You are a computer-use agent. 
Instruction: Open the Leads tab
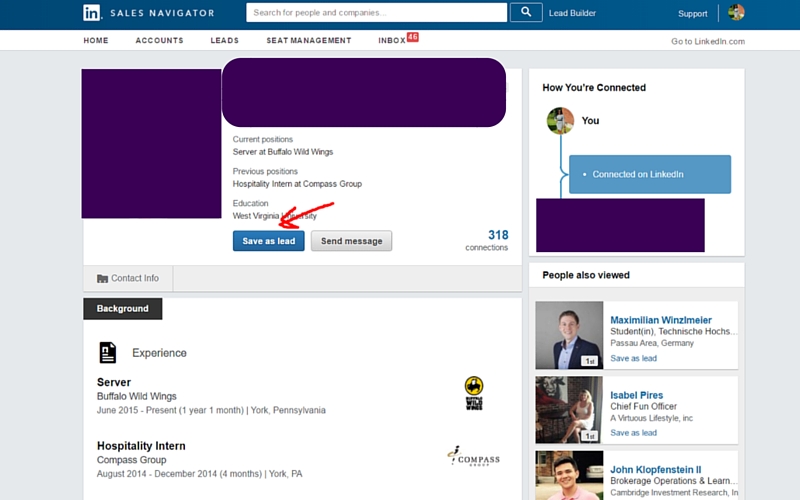pos(224,40)
